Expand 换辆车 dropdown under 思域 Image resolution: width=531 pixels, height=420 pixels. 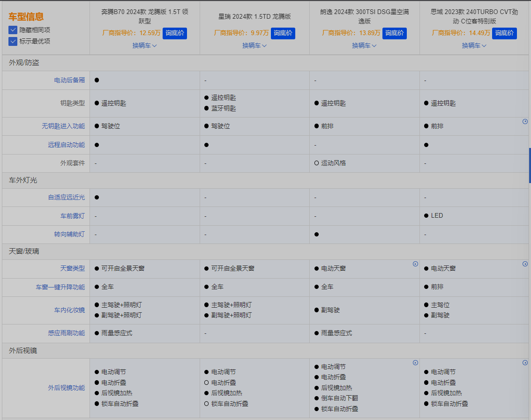pos(474,45)
